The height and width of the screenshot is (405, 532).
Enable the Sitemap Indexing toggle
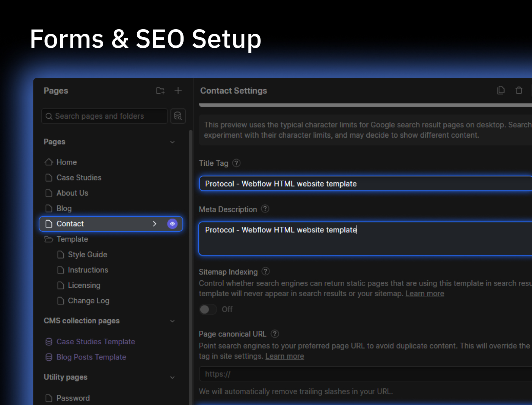208,309
